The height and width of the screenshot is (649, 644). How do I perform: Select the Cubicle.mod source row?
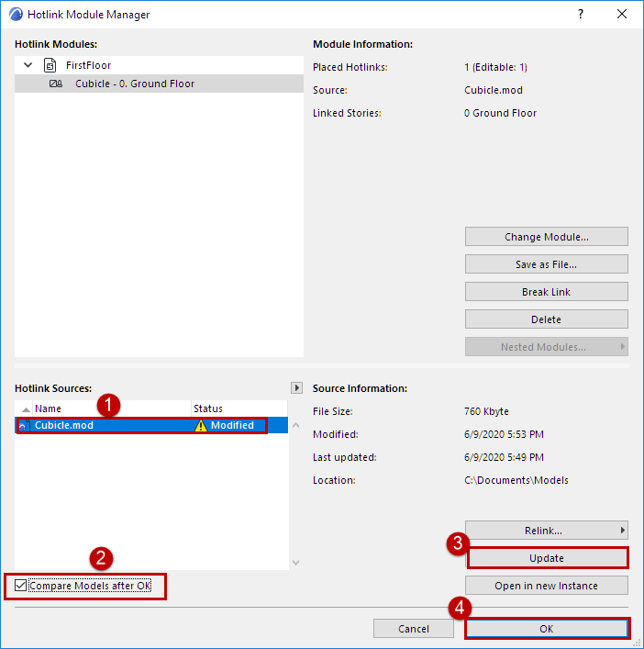(x=151, y=425)
